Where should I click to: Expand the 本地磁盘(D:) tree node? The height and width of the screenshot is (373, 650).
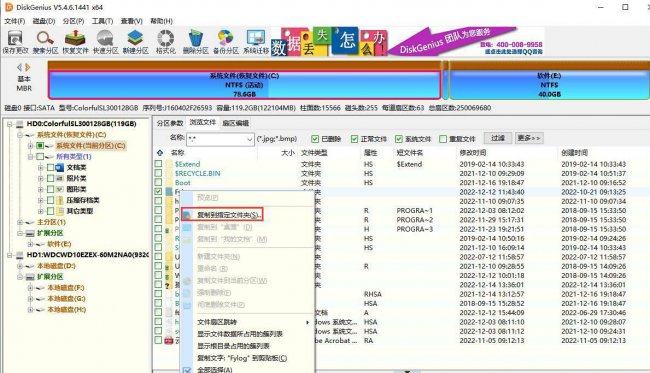19,266
